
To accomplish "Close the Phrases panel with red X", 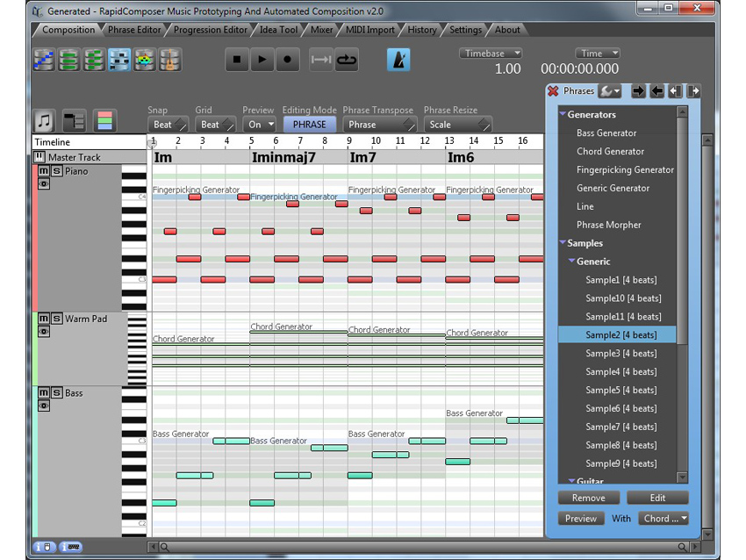I will (553, 91).
